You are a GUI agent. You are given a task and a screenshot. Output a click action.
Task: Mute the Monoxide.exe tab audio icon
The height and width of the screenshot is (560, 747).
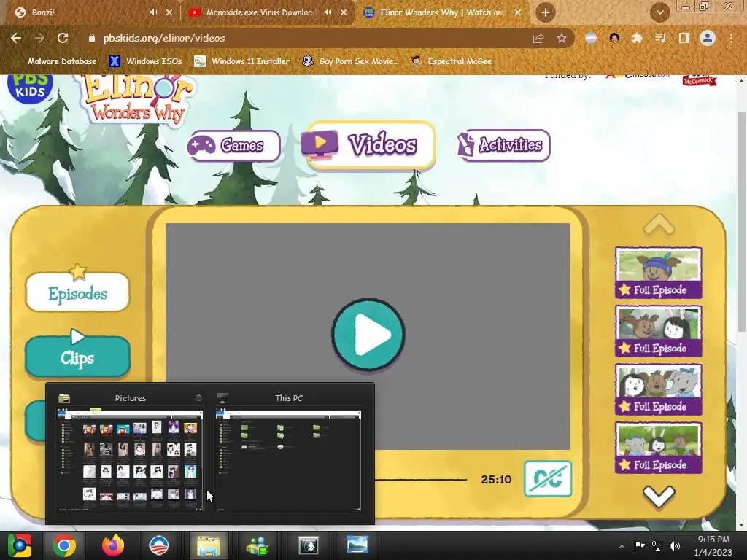[328, 12]
